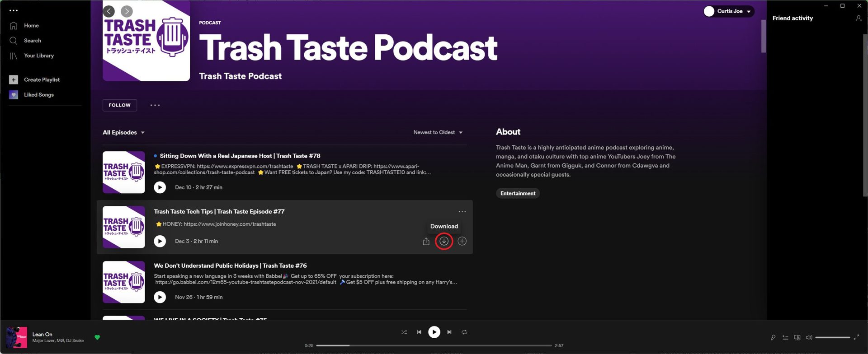The width and height of the screenshot is (868, 354).
Task: Download episode #77
Action: 444,241
